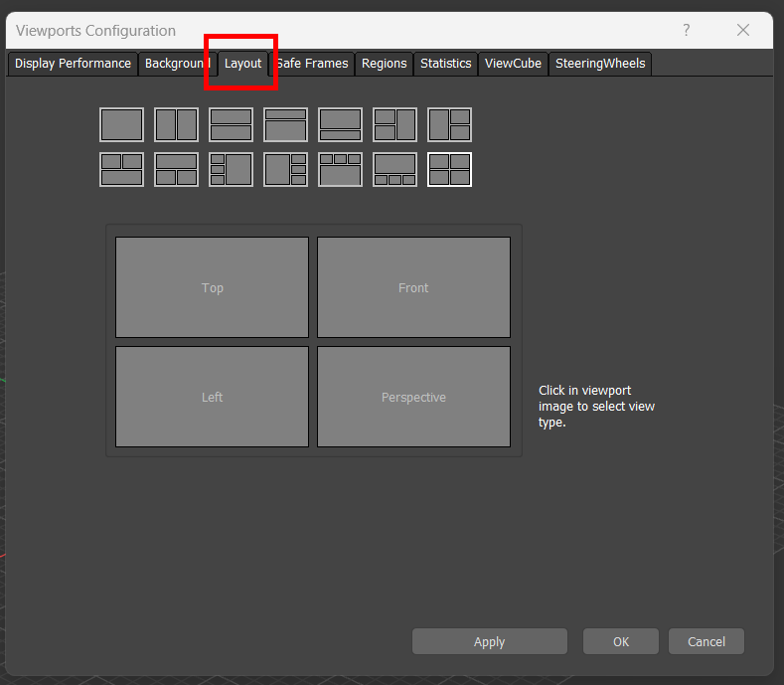
Task: Switch to the Statistics tab
Action: 445,64
